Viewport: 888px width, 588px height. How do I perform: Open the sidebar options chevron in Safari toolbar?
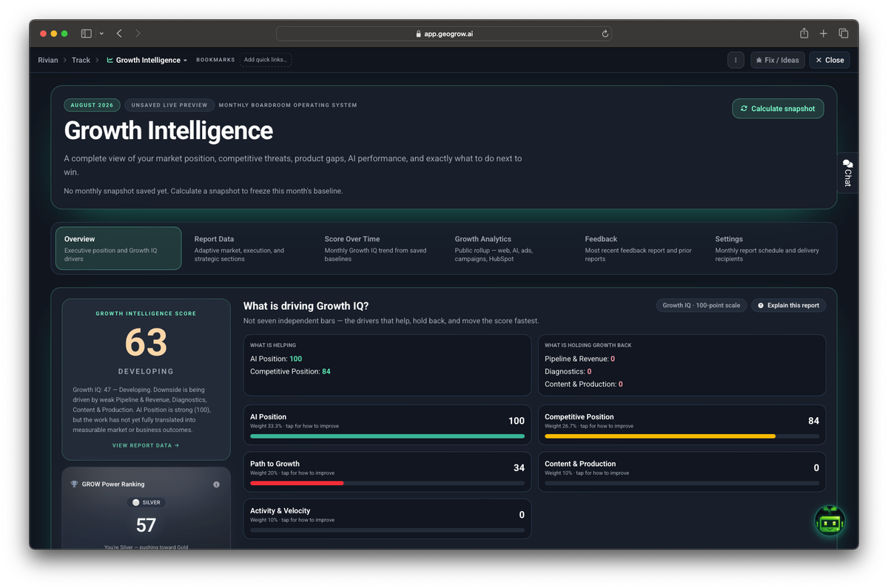tap(101, 33)
